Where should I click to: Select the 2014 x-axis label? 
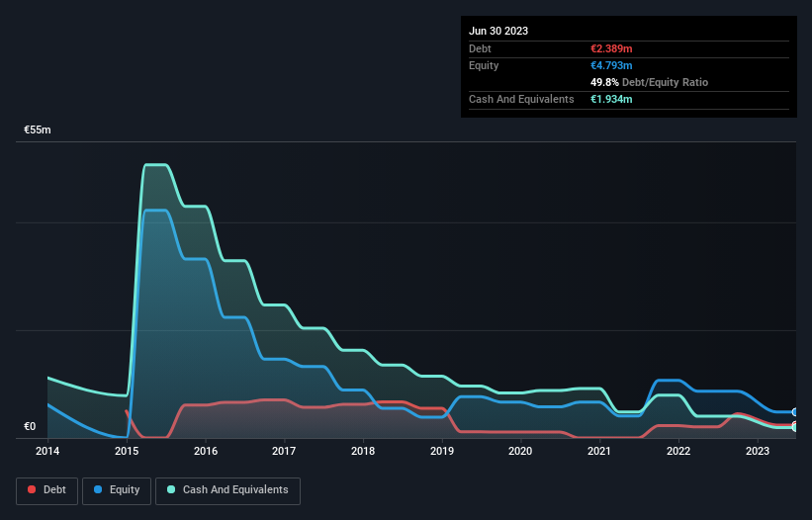47,451
